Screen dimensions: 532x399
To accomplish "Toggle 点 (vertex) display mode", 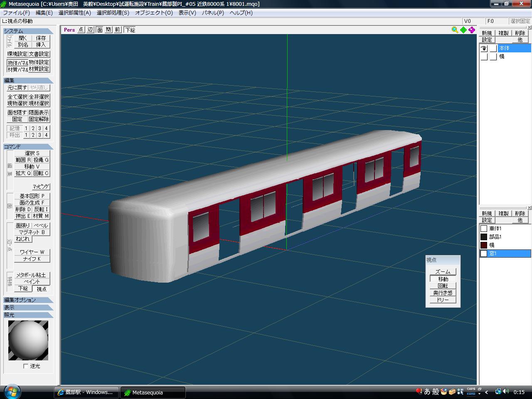I will tap(81, 30).
